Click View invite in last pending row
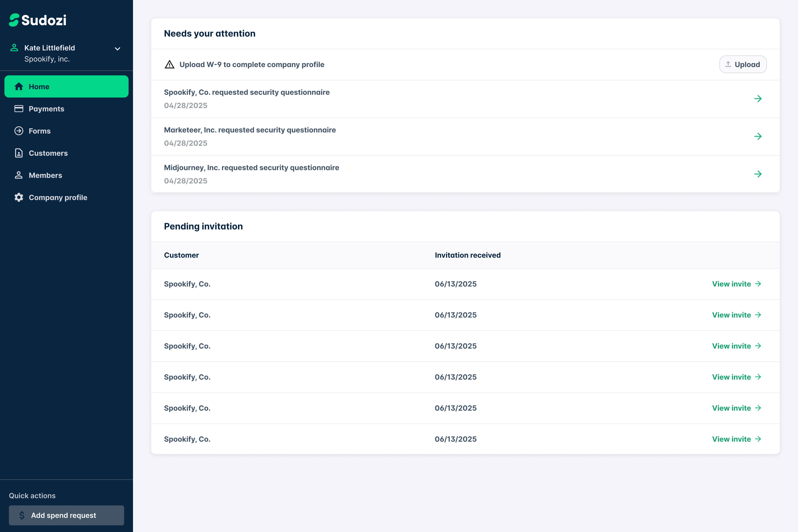This screenshot has width=798, height=532. coord(736,439)
